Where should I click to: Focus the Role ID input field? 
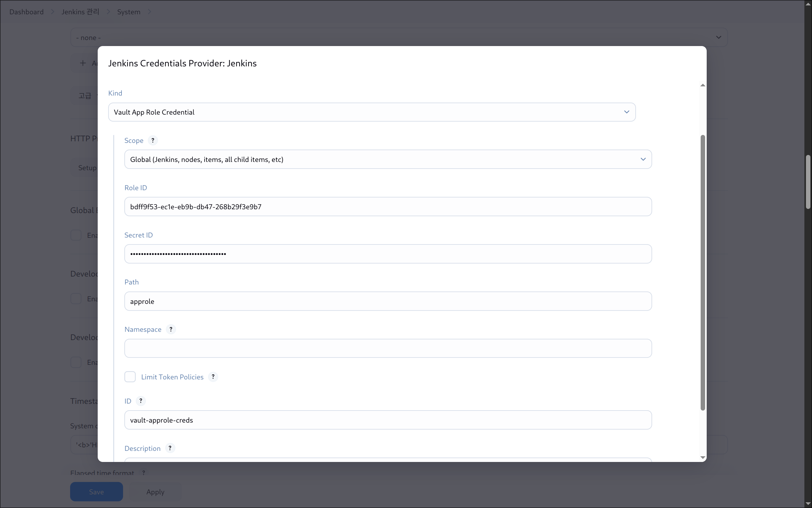click(x=388, y=207)
